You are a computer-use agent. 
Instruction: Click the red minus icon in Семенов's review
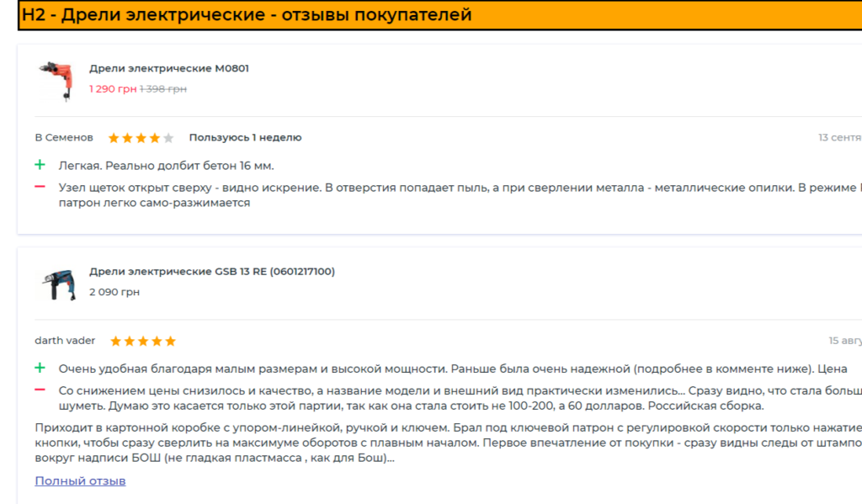(x=40, y=186)
